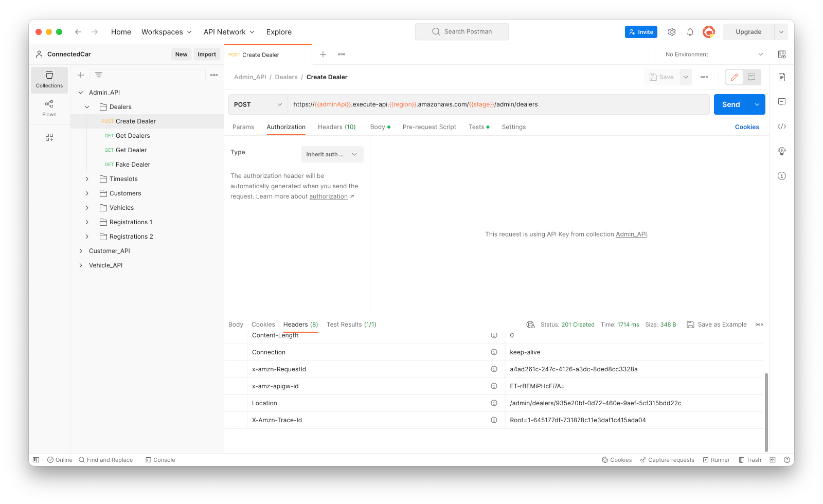Open the Comments pane in right sidebar
The height and width of the screenshot is (504, 823).
coord(782,102)
